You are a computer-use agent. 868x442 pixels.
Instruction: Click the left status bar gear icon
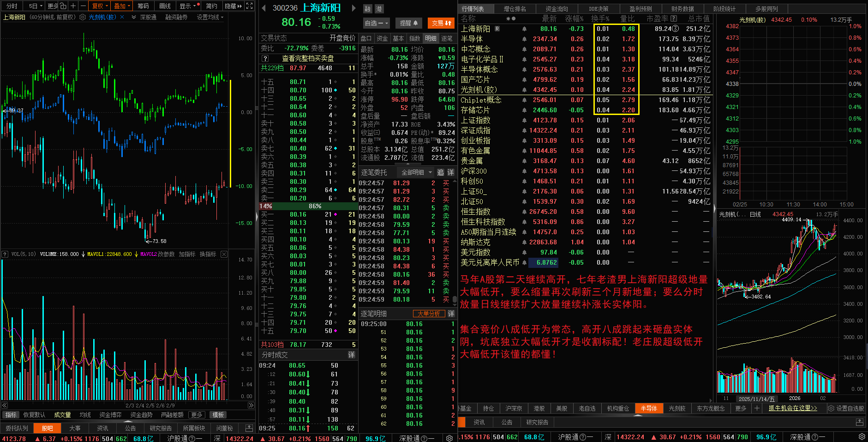point(449,438)
